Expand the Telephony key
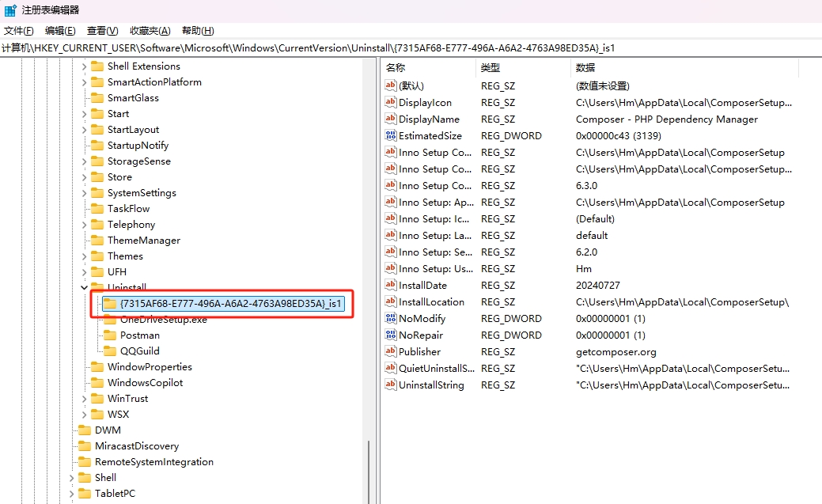The width and height of the screenshot is (822, 504). click(x=84, y=225)
